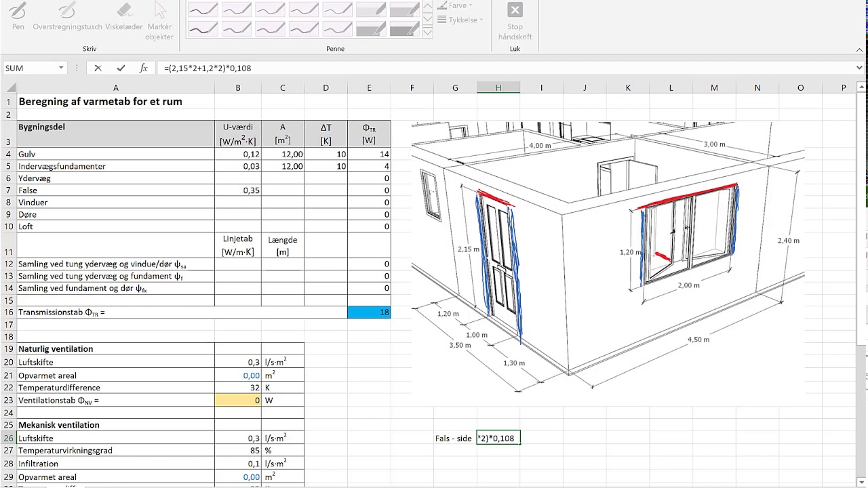Viewport: 868px width, 488px height.
Task: Expand the formula bar chevron
Action: (x=860, y=68)
